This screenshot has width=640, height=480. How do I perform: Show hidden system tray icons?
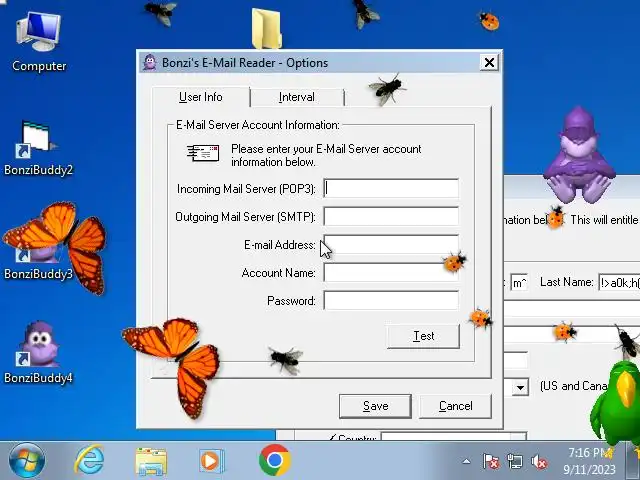click(466, 462)
